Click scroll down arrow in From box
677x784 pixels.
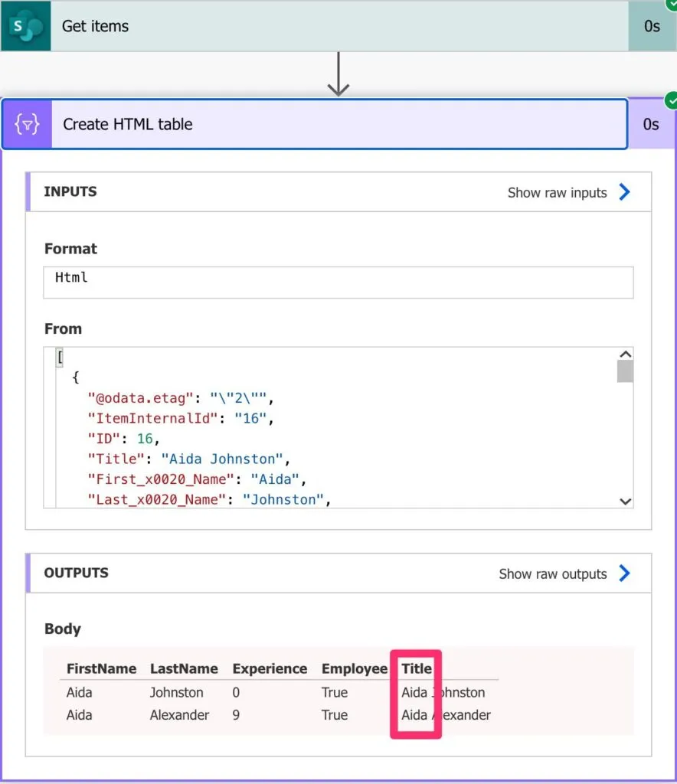coord(625,501)
